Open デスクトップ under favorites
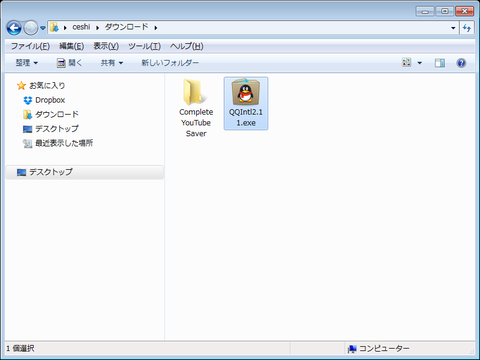Screen dimensions: 480x360 (x=57, y=129)
